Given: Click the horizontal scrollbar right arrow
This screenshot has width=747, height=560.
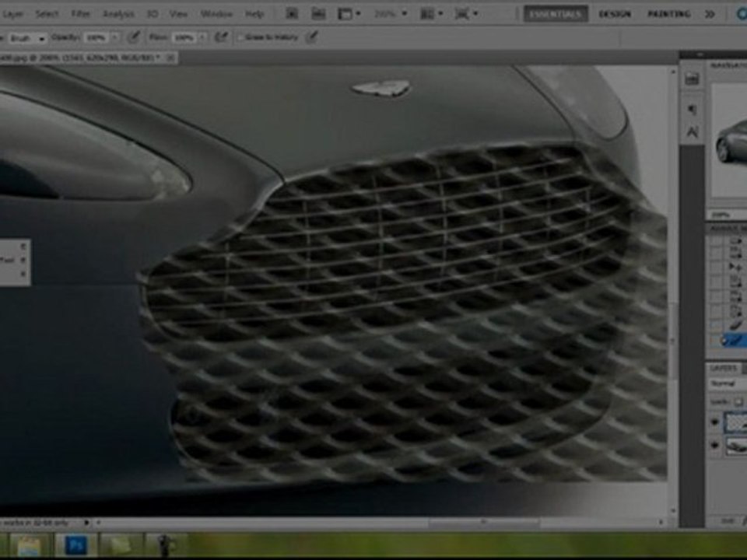Looking at the screenshot, I should point(661,523).
